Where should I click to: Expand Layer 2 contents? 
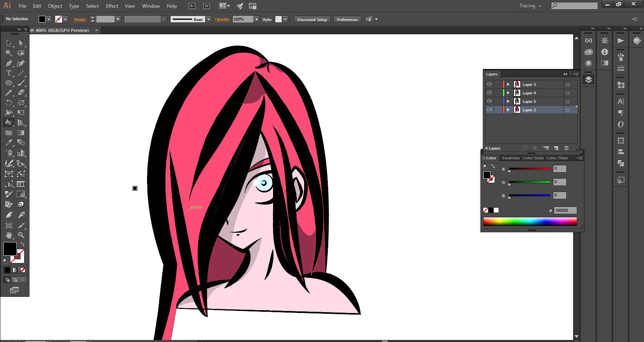pyautogui.click(x=508, y=110)
